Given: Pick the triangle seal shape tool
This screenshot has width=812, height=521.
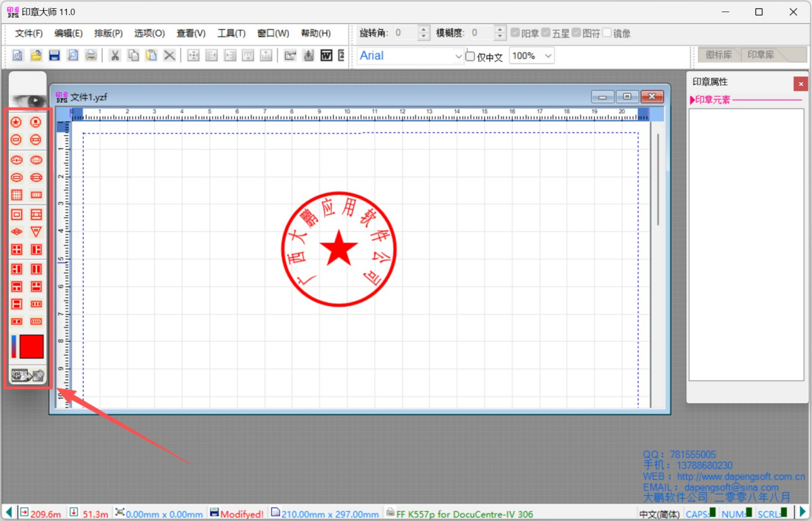Looking at the screenshot, I should [x=37, y=232].
